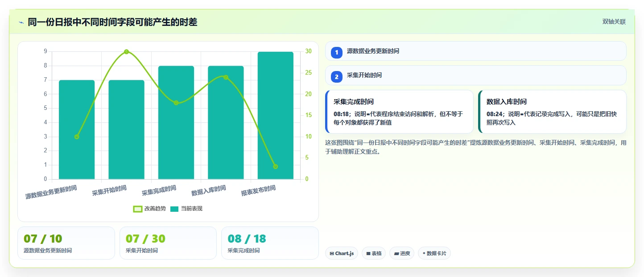Image resolution: width=644 pixels, height=277 pixels.
Task: Click the 当前表现 legend color box
Action: [x=174, y=209]
